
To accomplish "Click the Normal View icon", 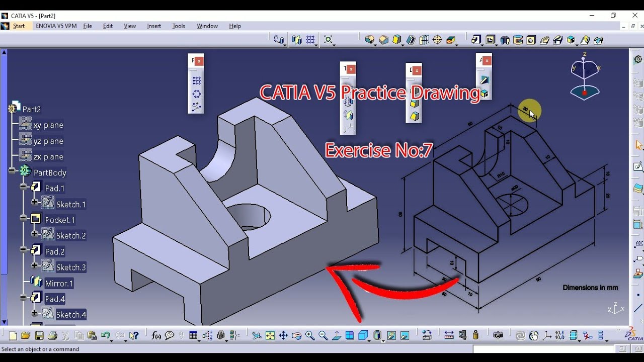I will coord(337,335).
